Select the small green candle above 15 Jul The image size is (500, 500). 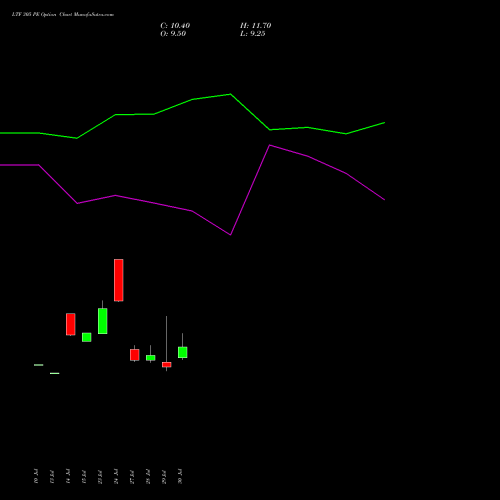pyautogui.click(x=87, y=337)
